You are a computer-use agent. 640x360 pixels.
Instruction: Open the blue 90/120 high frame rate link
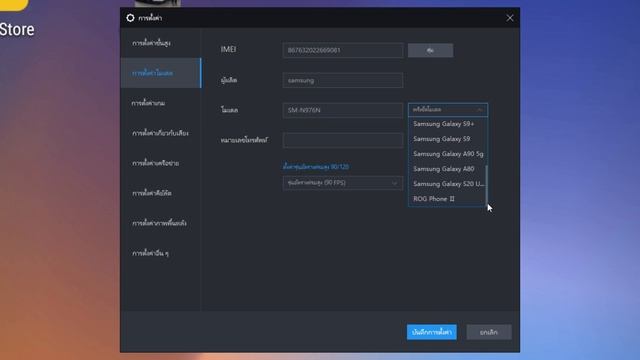[316, 167]
